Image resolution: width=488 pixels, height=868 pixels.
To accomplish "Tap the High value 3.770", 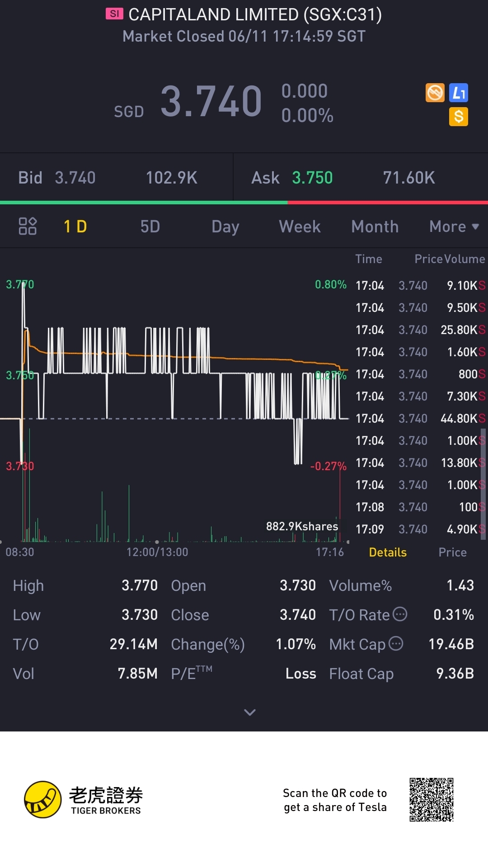I will tap(140, 585).
